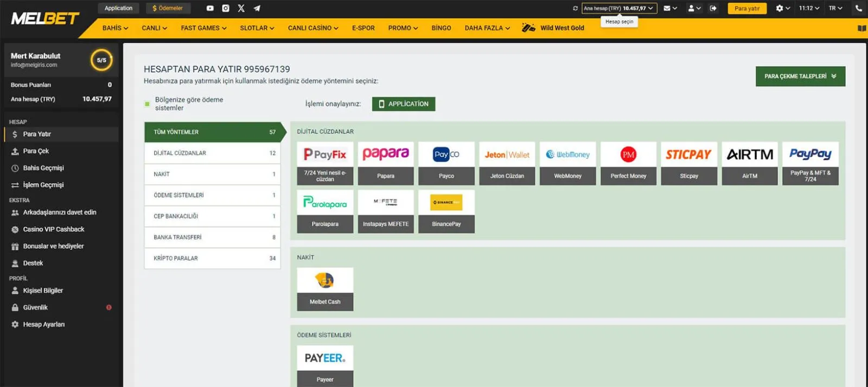
Task: Toggle the Bölgenize göre ödeme sistemler checkbox
Action: tap(147, 104)
